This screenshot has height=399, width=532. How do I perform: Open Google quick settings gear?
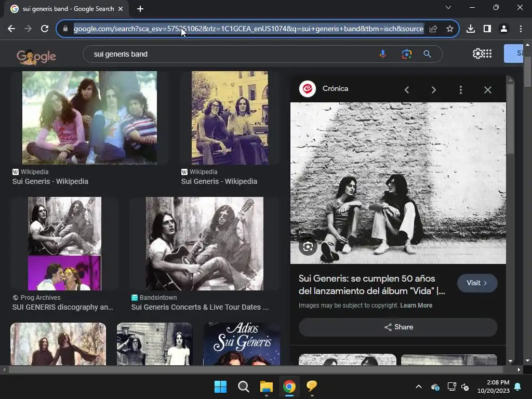(477, 54)
